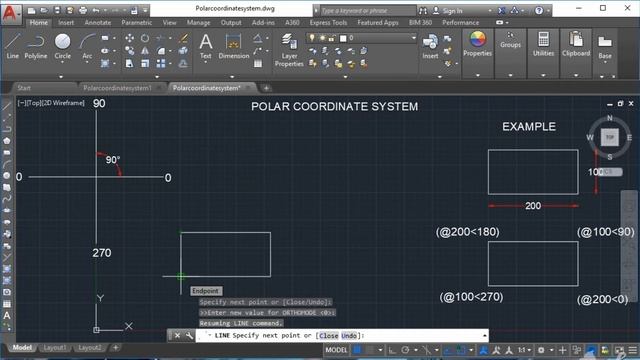This screenshot has width=640, height=360.
Task: Click the Mirror tool icon
Action: 145,51
